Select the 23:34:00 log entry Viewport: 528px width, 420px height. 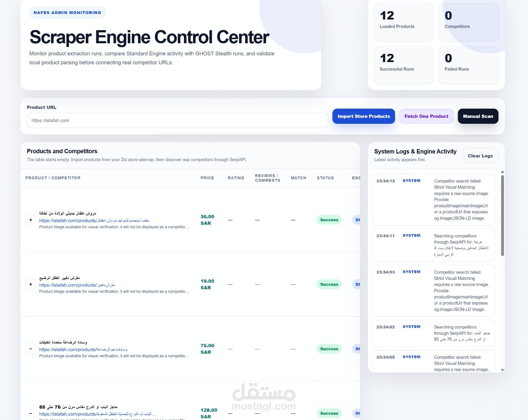pyautogui.click(x=434, y=361)
